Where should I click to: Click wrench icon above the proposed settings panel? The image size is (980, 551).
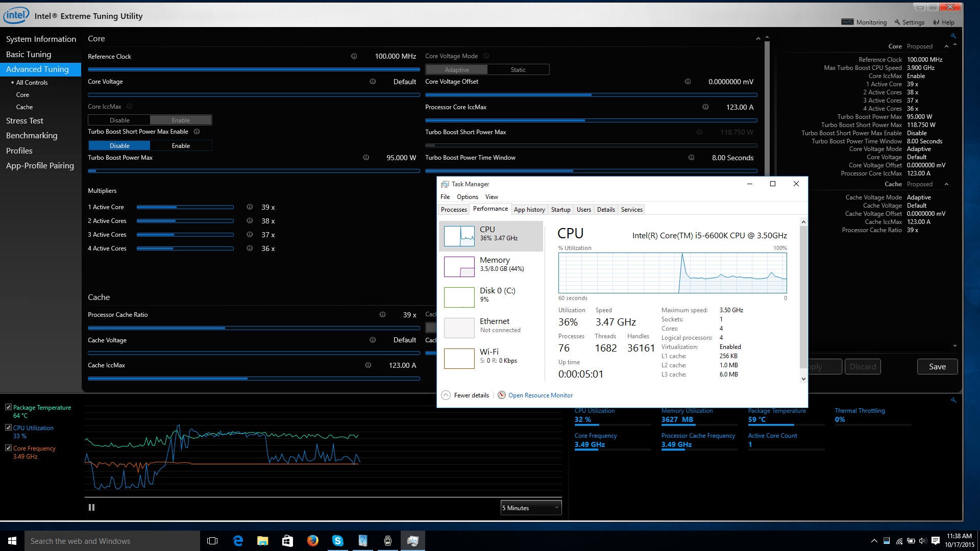click(x=953, y=36)
